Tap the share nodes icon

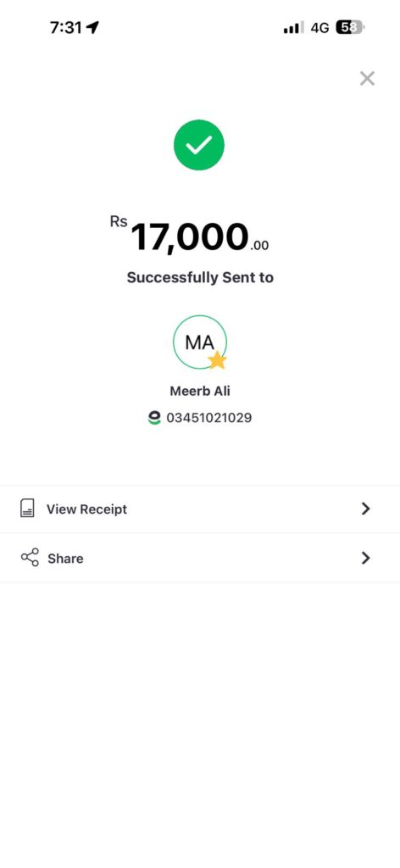pos(30,557)
